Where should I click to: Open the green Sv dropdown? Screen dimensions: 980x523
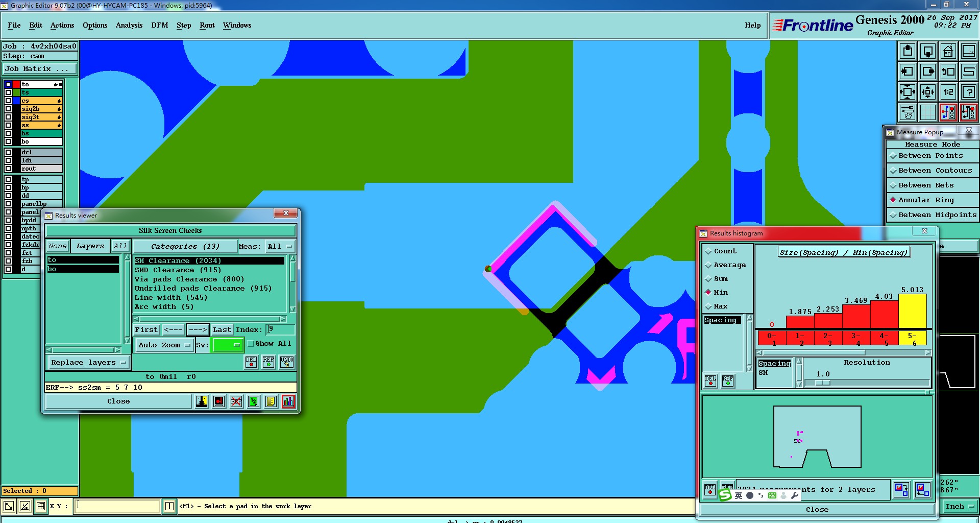pos(228,345)
